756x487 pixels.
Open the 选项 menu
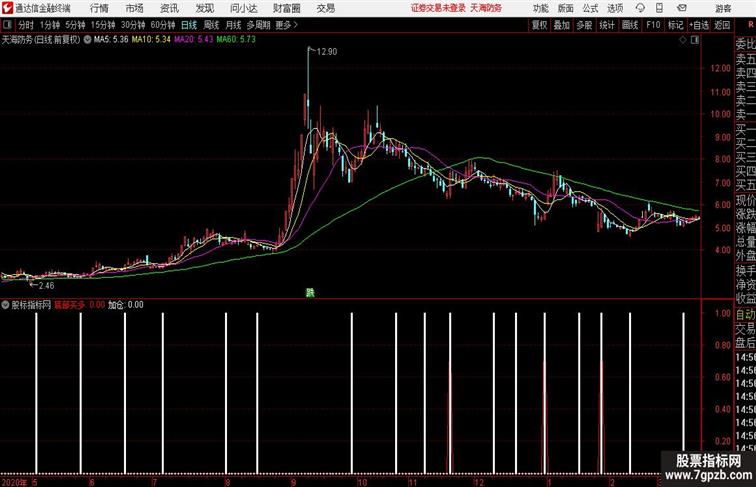(x=615, y=8)
